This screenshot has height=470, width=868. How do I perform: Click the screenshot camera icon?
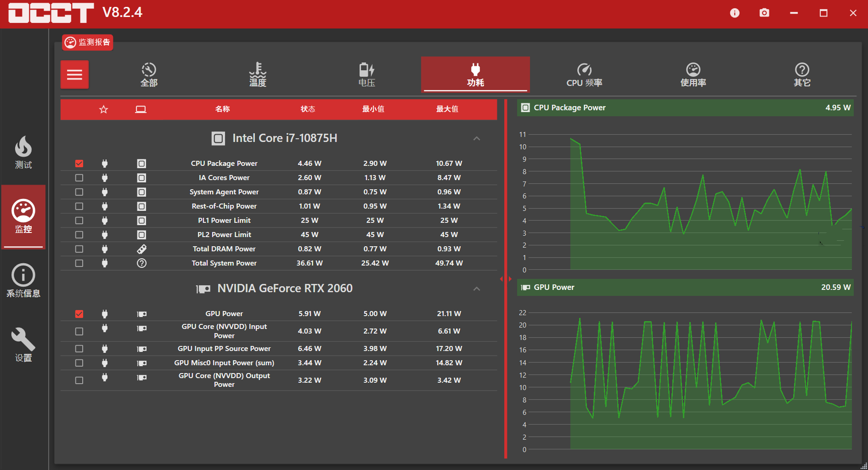point(764,13)
